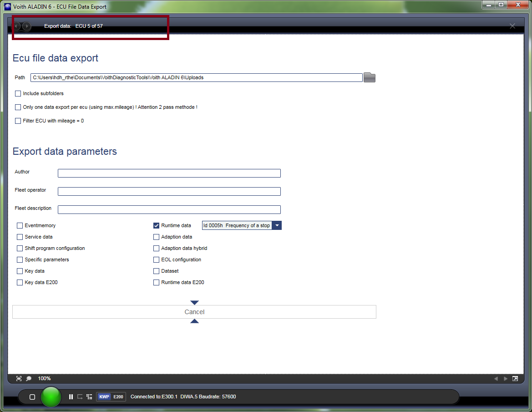Click the back navigation arrow in header
532x412 pixels.
pos(16,26)
